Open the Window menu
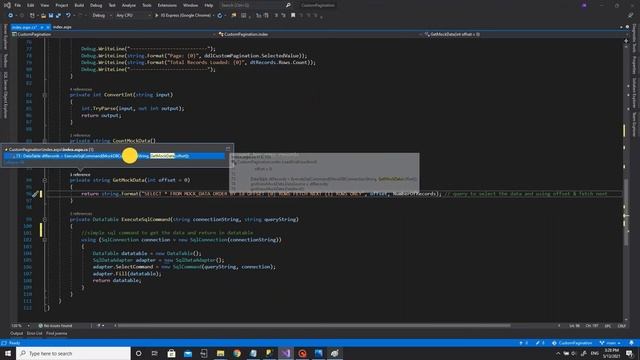 click(191, 5)
